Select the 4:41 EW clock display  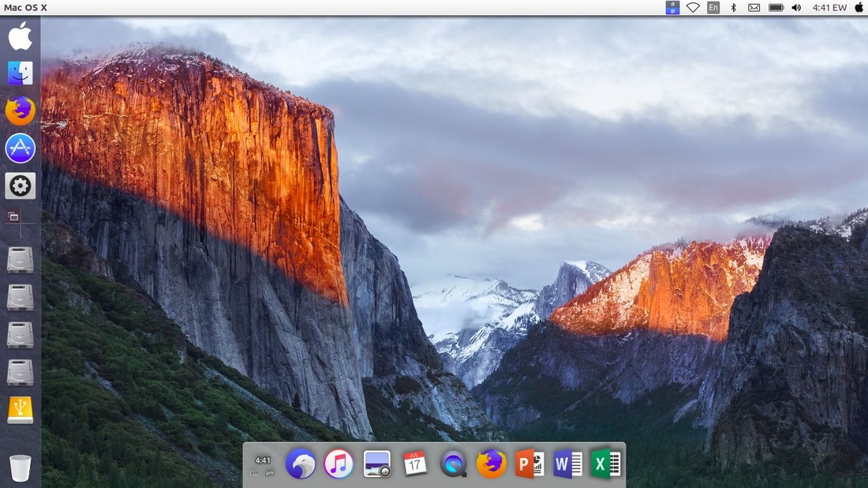coord(829,7)
